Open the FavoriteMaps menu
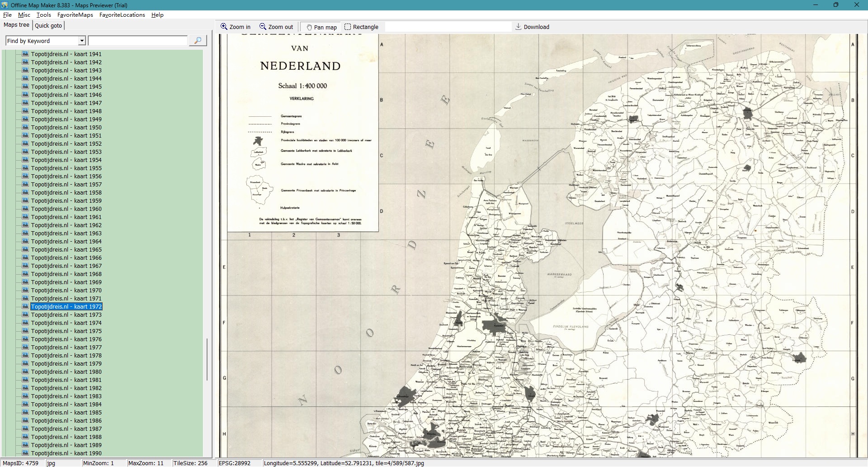 (75, 14)
